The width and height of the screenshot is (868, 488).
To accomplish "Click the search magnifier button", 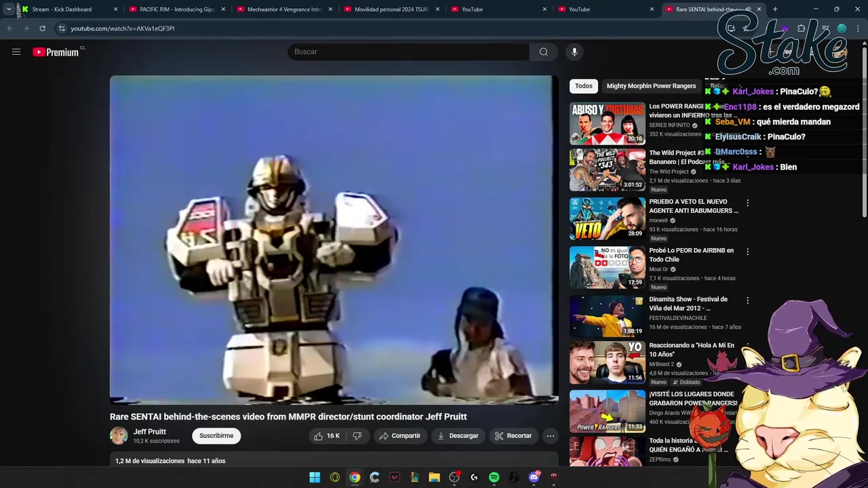I will [544, 52].
